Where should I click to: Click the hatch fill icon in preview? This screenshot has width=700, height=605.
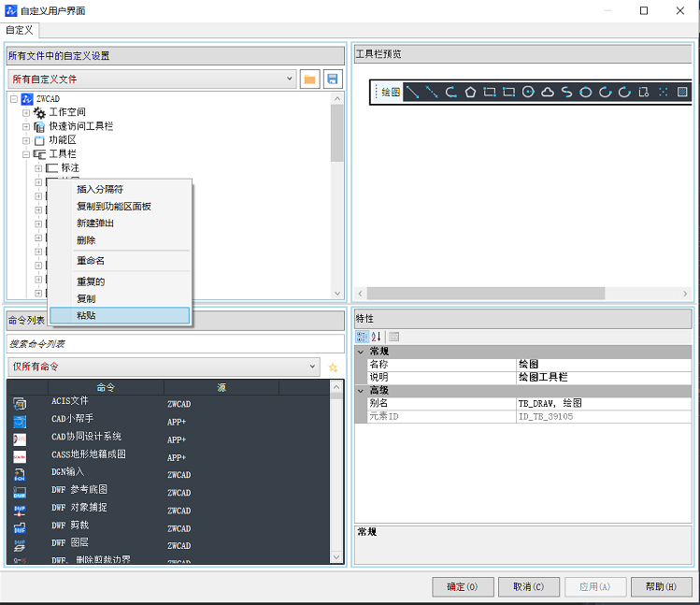(682, 92)
